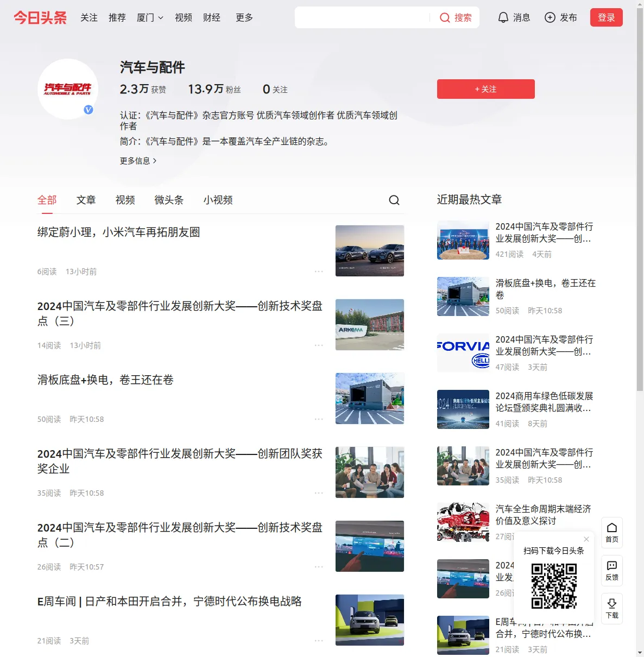Switch to the 小视频 tab
This screenshot has height=657, width=644.
[218, 200]
